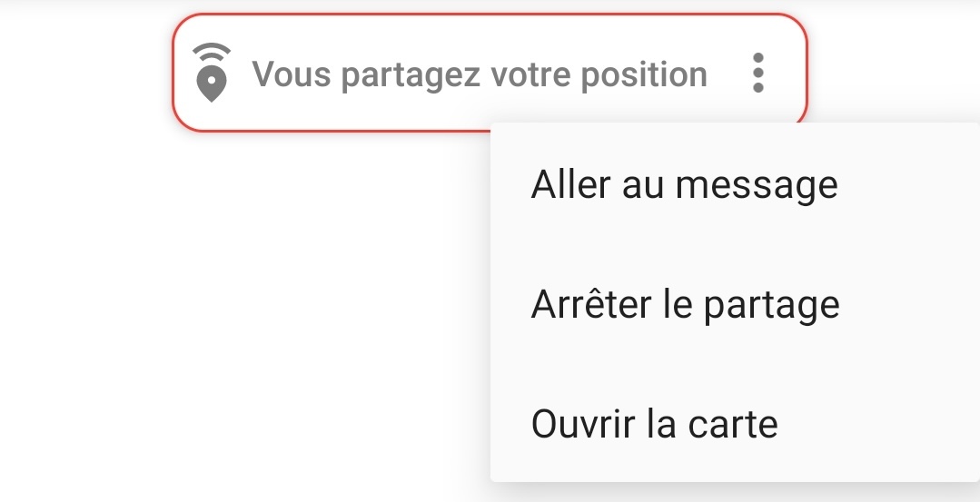Click the 'Vous partagez votre position' text

480,74
